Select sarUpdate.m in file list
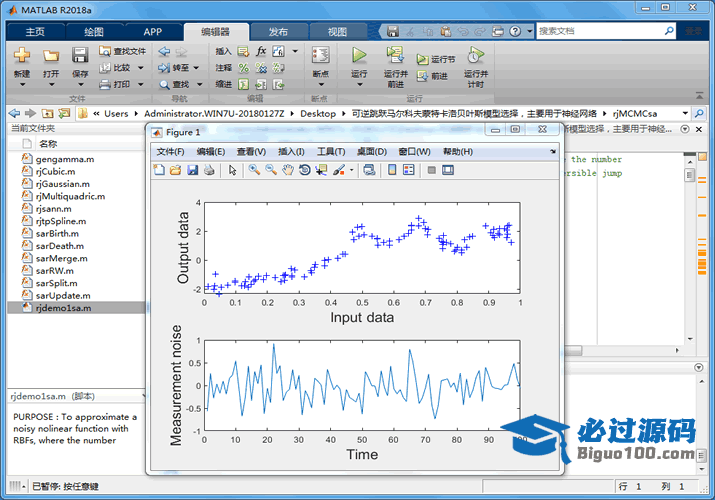The width and height of the screenshot is (715, 500). pyautogui.click(x=63, y=295)
